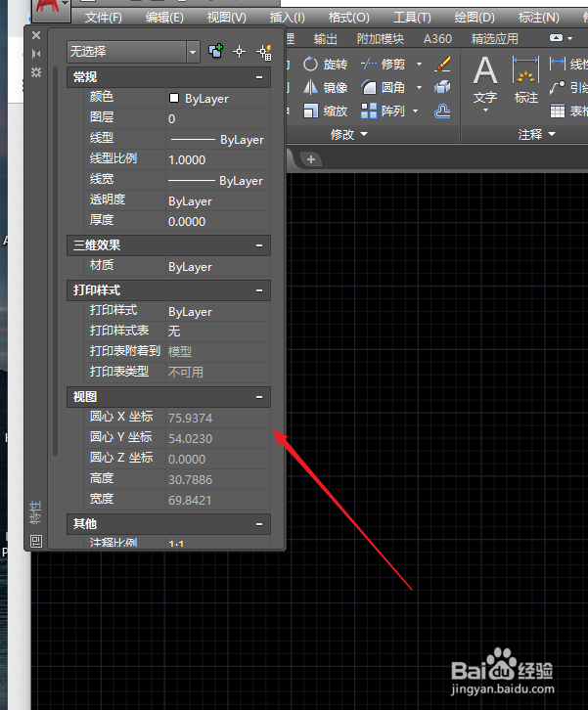Viewport: 588px width, 710px height.
Task: Collapse the 打印样式 section
Action: coord(259,290)
